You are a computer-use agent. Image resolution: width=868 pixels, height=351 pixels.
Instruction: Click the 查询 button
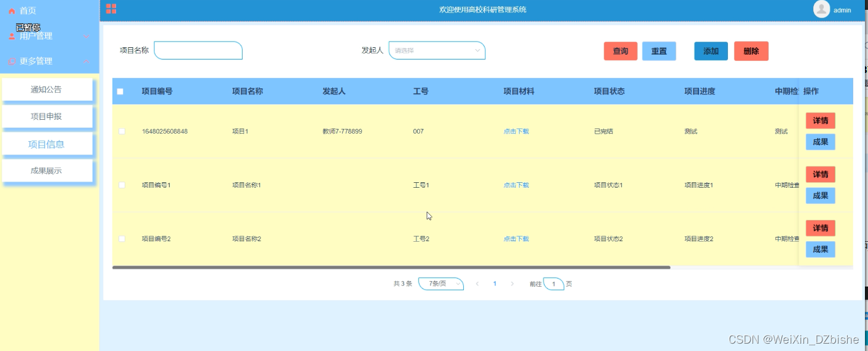point(620,51)
